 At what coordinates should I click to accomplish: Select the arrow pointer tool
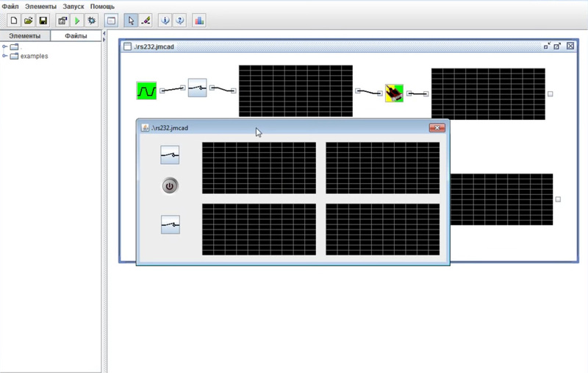click(x=131, y=21)
